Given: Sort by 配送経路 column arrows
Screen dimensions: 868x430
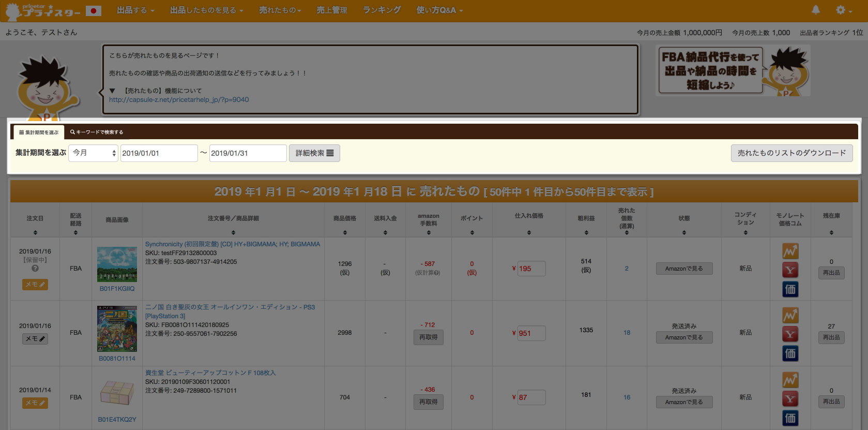Looking at the screenshot, I should point(75,233).
